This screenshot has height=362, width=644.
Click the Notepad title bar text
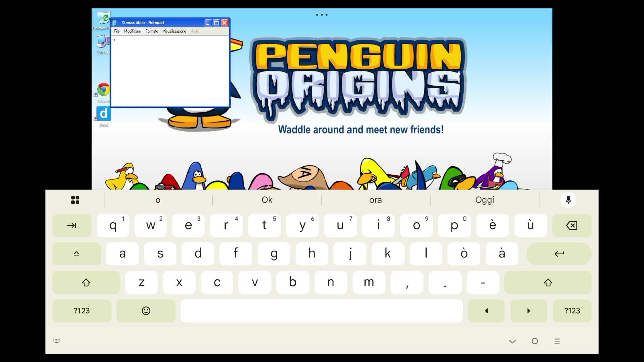coord(143,23)
